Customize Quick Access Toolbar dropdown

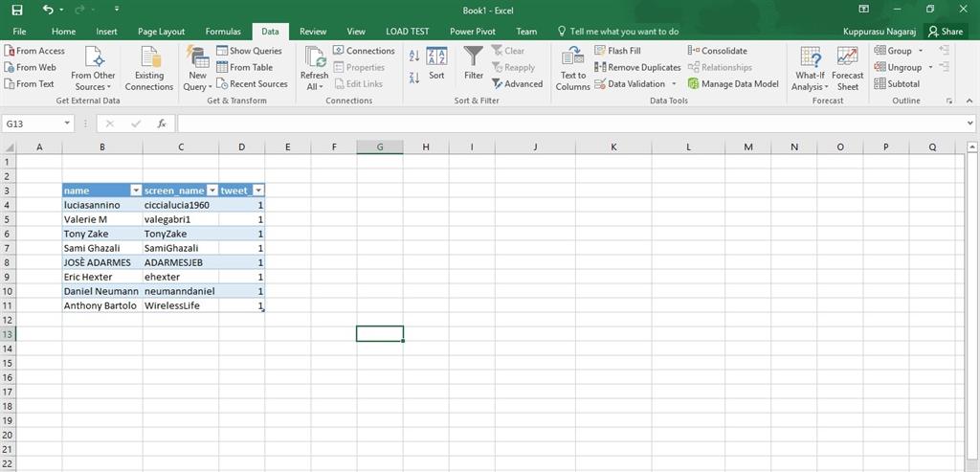(117, 10)
